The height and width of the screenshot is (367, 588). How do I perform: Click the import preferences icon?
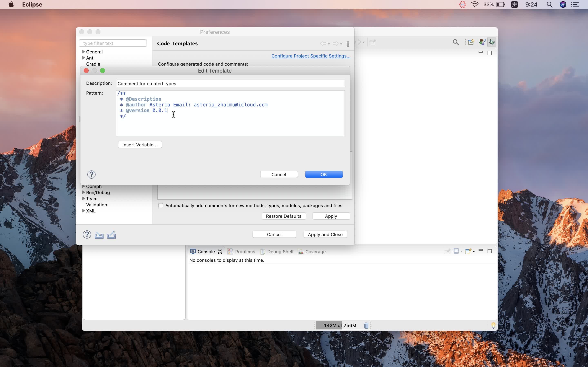[x=99, y=235]
